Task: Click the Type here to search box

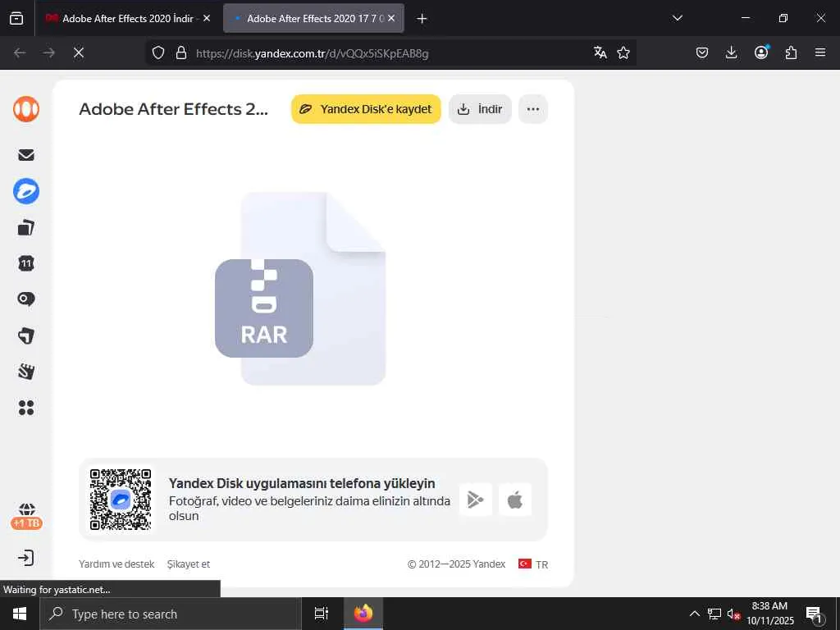Action: pyautogui.click(x=171, y=614)
